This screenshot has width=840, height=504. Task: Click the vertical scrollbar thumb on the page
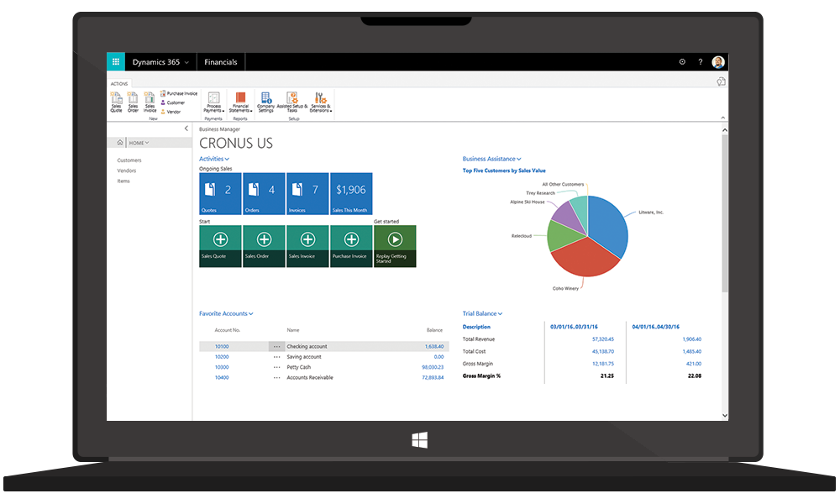click(x=724, y=213)
